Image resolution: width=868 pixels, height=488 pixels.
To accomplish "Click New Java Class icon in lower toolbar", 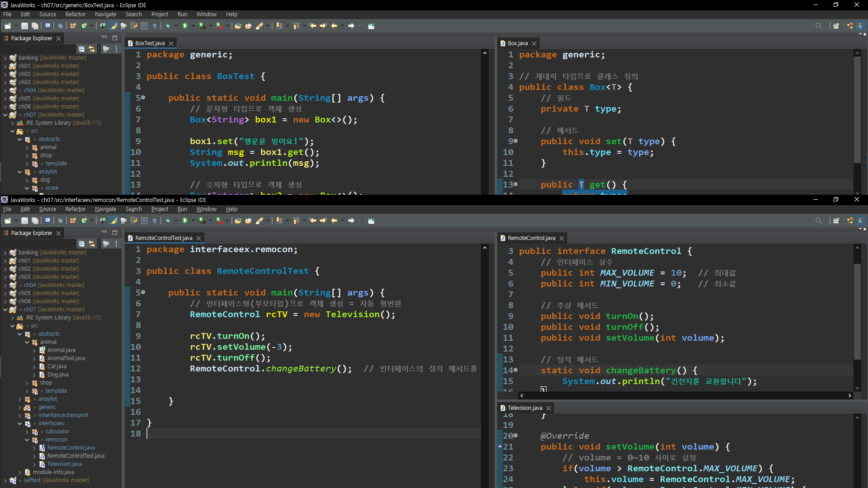I will tap(84, 221).
